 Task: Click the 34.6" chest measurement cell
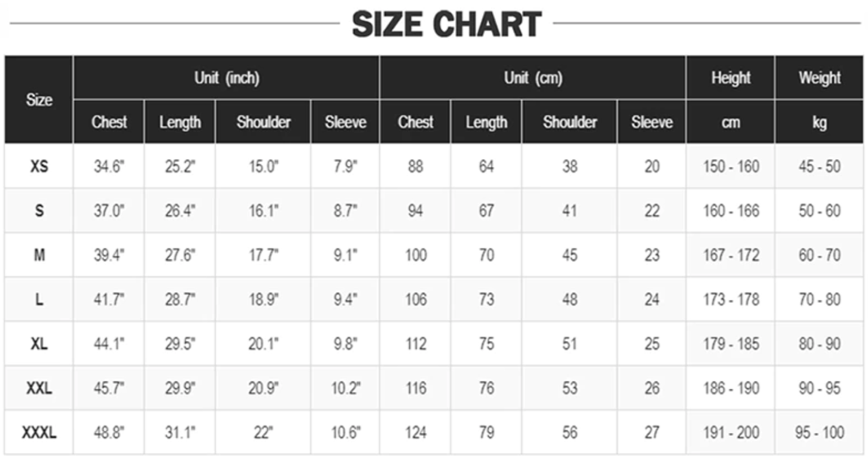[109, 167]
